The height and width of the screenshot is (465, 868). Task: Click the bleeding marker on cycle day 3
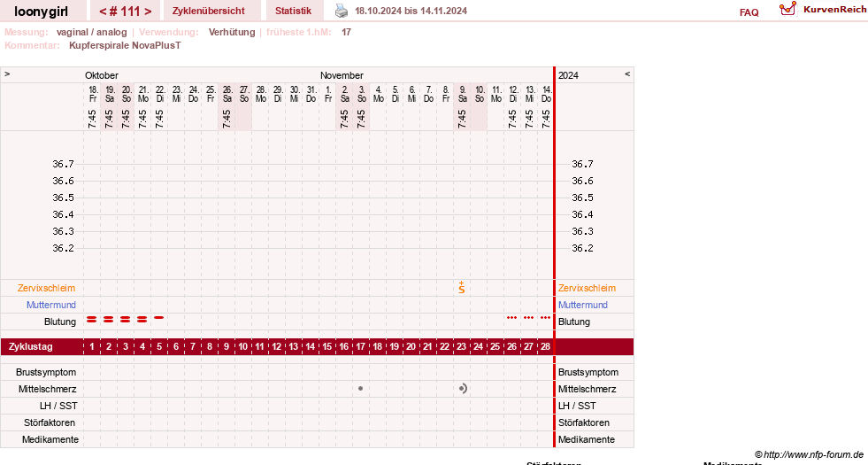click(126, 319)
